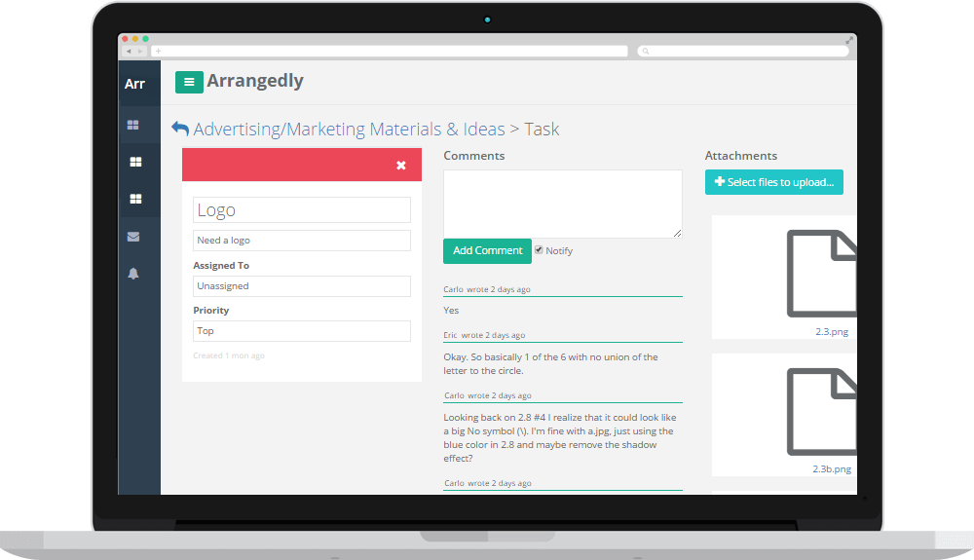Screen dimensions: 974x560
Task: Click the Arrangedly title text
Action: (255, 81)
